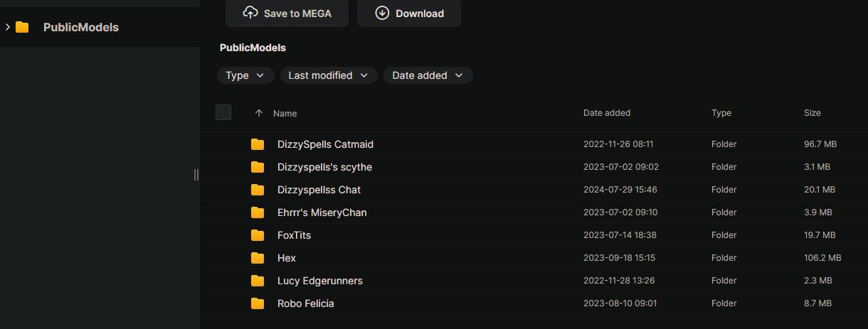Click the Save to MEGA button

[x=287, y=13]
